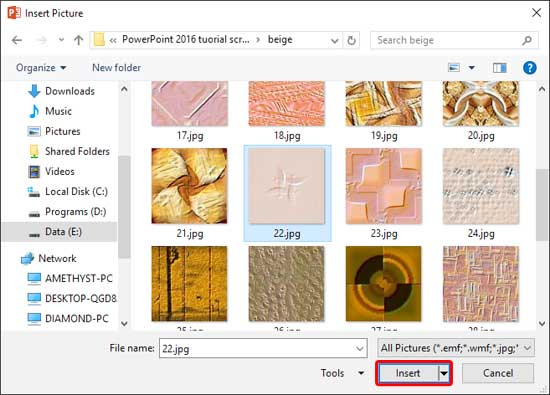
Task: Go back to the previous folder
Action: pyautogui.click(x=16, y=40)
